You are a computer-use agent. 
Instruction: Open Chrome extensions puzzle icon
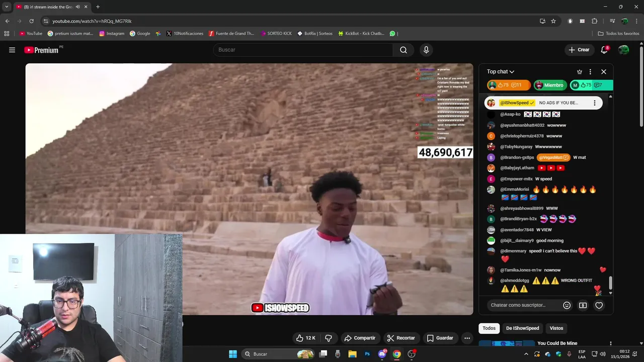coord(594,21)
